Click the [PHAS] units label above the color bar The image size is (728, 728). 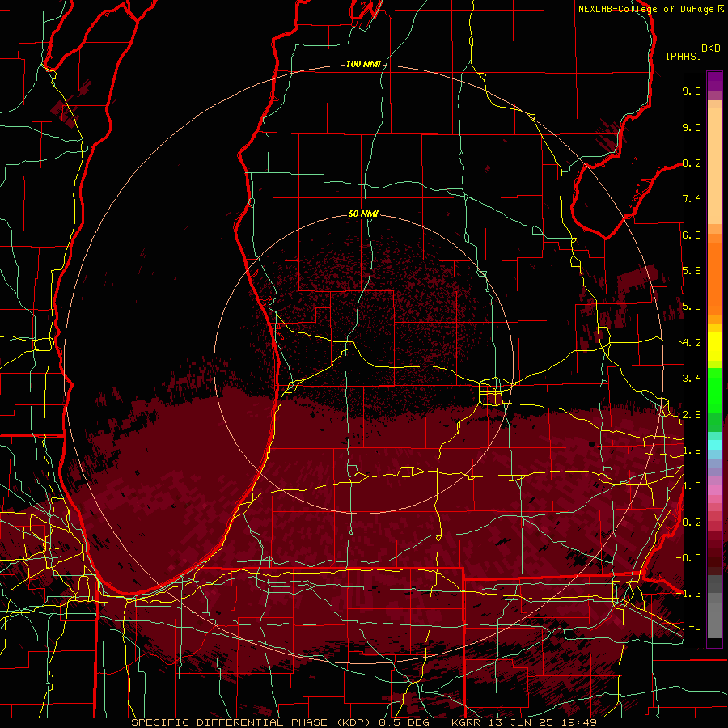(x=684, y=56)
